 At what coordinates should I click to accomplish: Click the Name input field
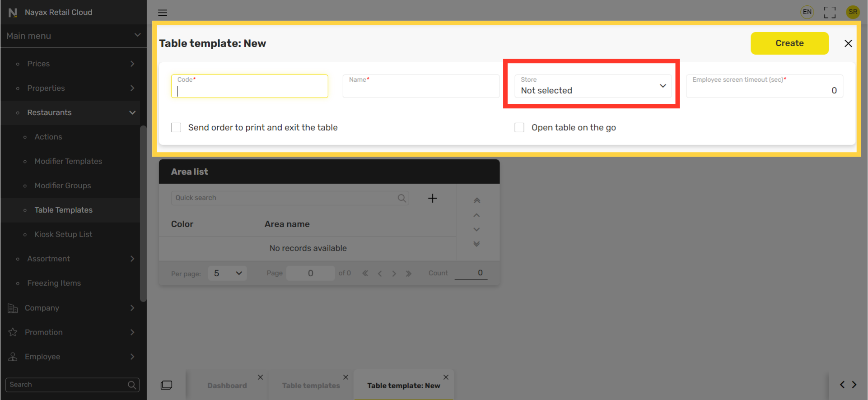pyautogui.click(x=420, y=89)
